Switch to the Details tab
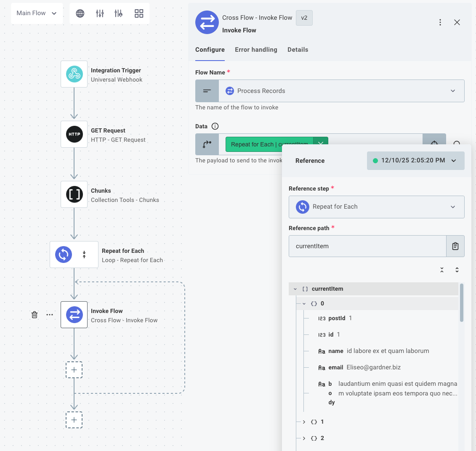The width and height of the screenshot is (476, 451). [298, 50]
